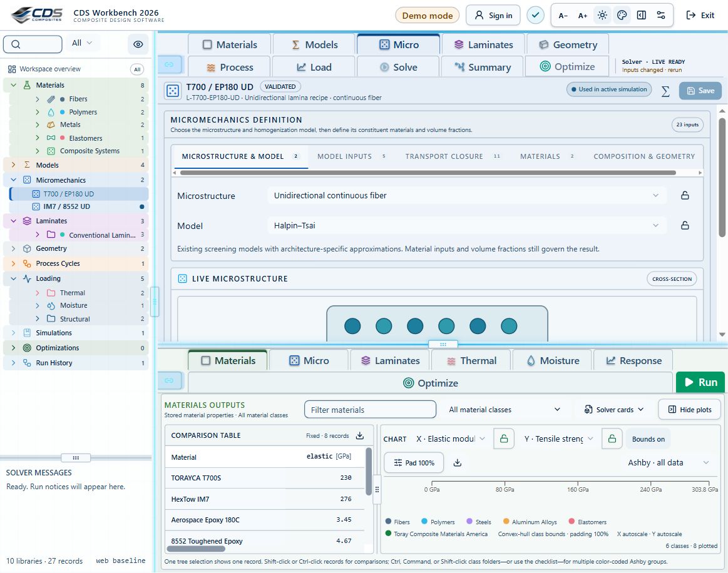This screenshot has height=573, width=728.
Task: Open the All material classes dropdown
Action: click(505, 410)
